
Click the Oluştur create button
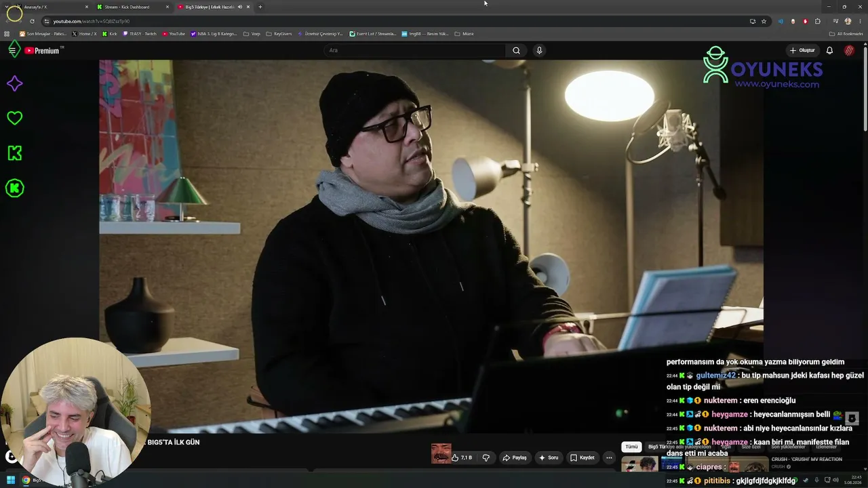[802, 50]
